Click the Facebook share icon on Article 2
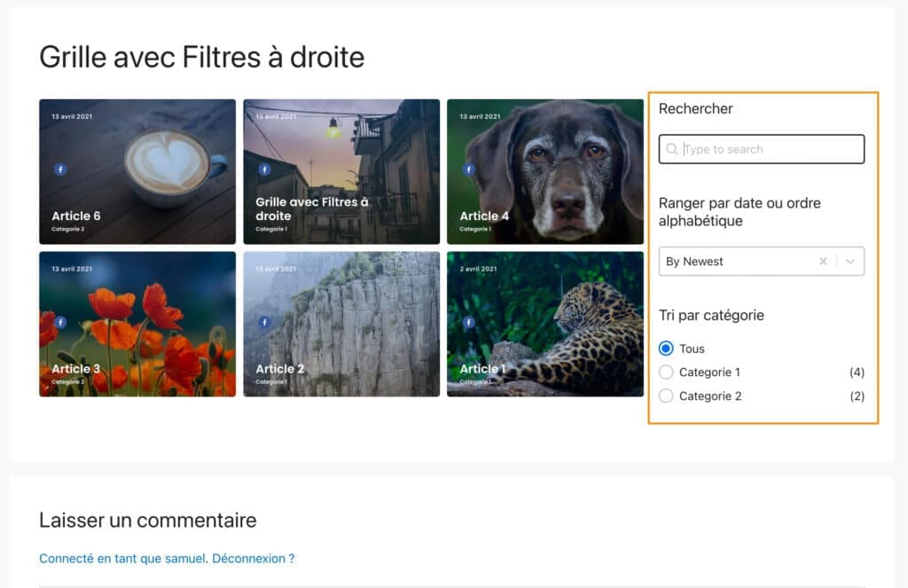The image size is (908, 588). pyautogui.click(x=263, y=321)
